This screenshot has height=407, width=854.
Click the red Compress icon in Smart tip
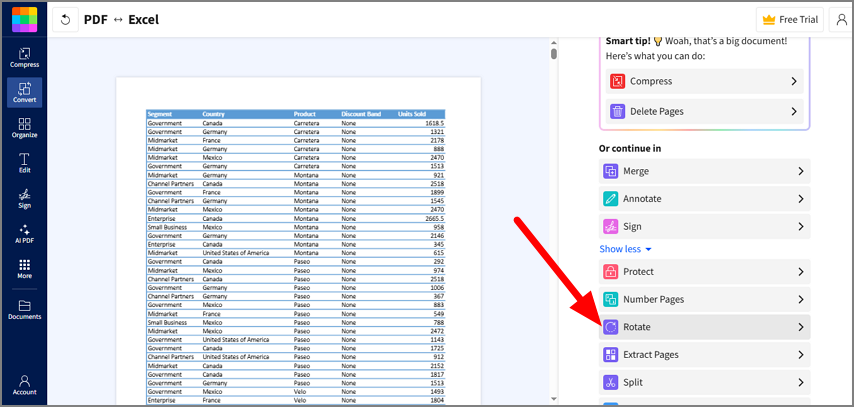[618, 81]
